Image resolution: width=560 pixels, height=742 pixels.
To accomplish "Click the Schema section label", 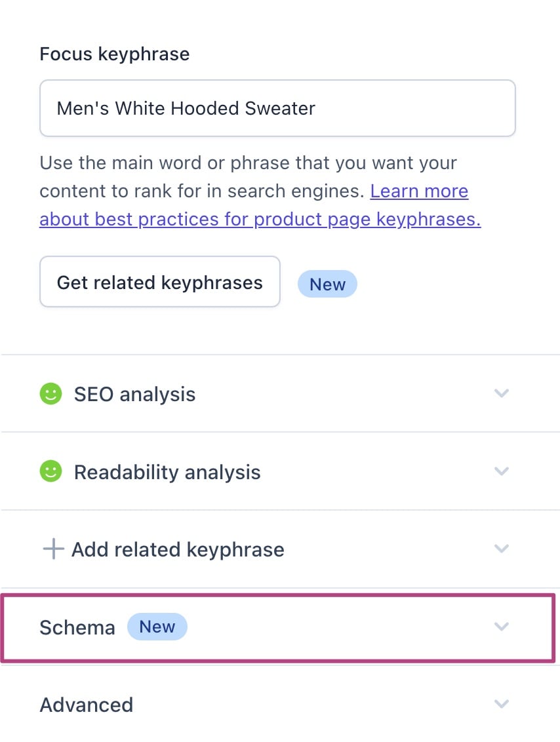I will point(77,627).
